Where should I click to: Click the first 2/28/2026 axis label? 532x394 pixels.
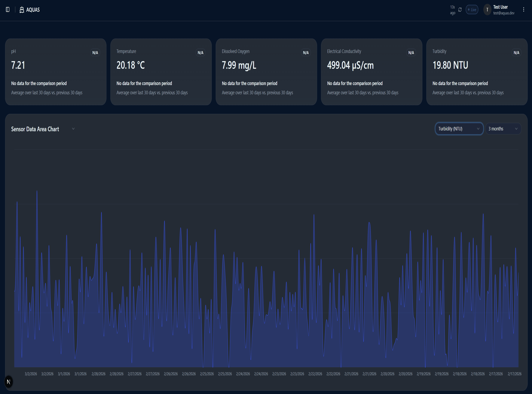pos(99,374)
